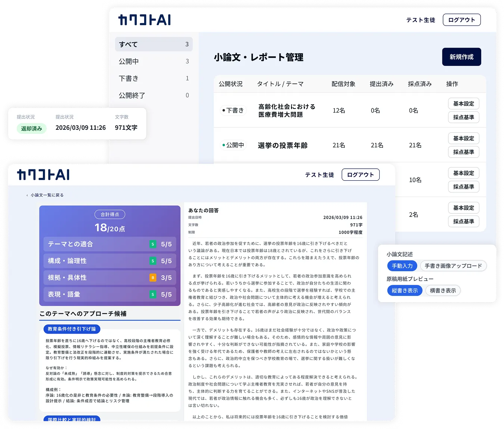Viewport: 504px width, 429px height.
Task: Click the back chevron before 小論文一覧に戻る
Action: (27, 195)
